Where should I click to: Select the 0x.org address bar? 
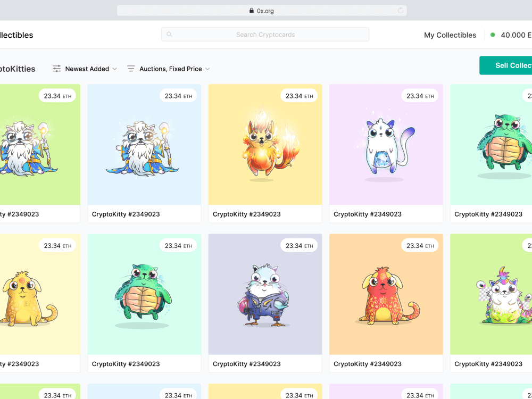(262, 11)
